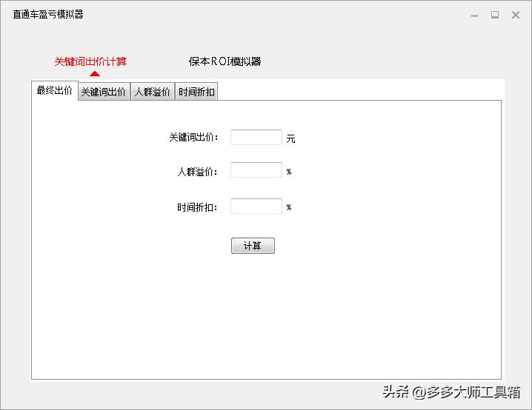This screenshot has height=410, width=532.
Task: Close the 直通车盈亏模拟器 window
Action: click(516, 15)
